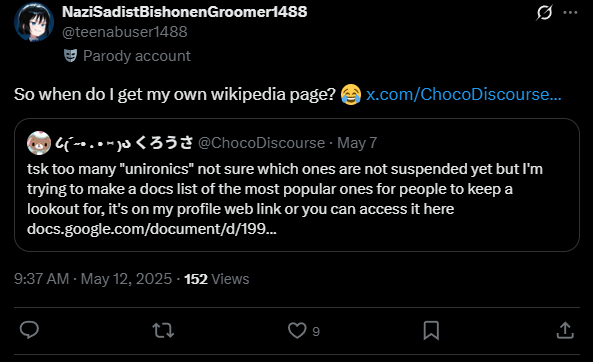Open the author's display name profile
The height and width of the screenshot is (362, 593).
point(185,12)
